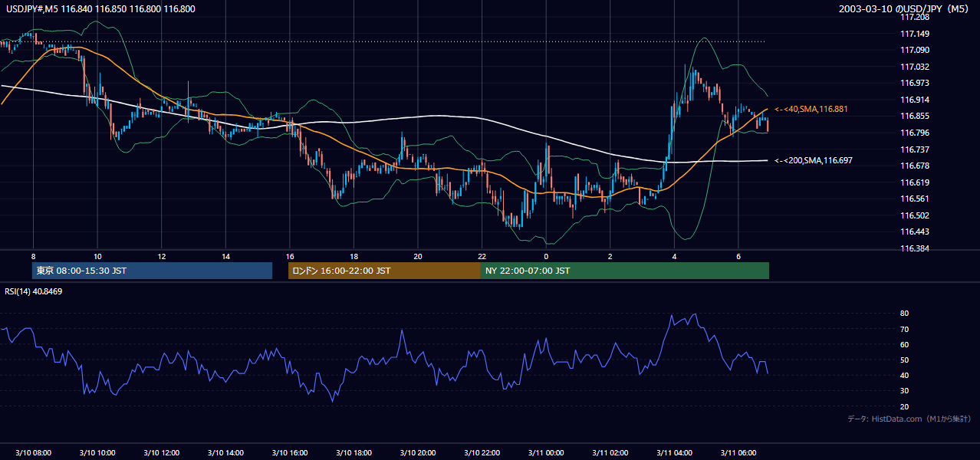The height and width of the screenshot is (460, 980).
Task: Click the 3/10 10:00 date label
Action: pyautogui.click(x=97, y=452)
